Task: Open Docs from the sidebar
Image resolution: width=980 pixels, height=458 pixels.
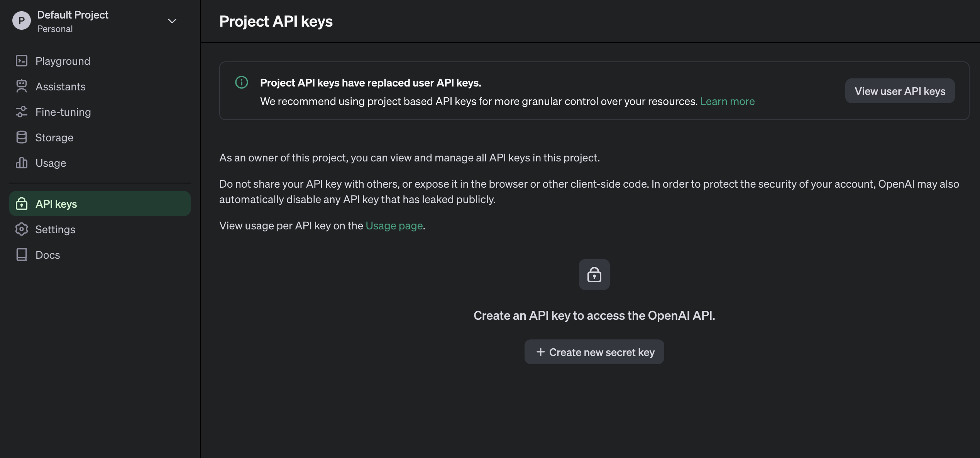Action: click(100, 254)
